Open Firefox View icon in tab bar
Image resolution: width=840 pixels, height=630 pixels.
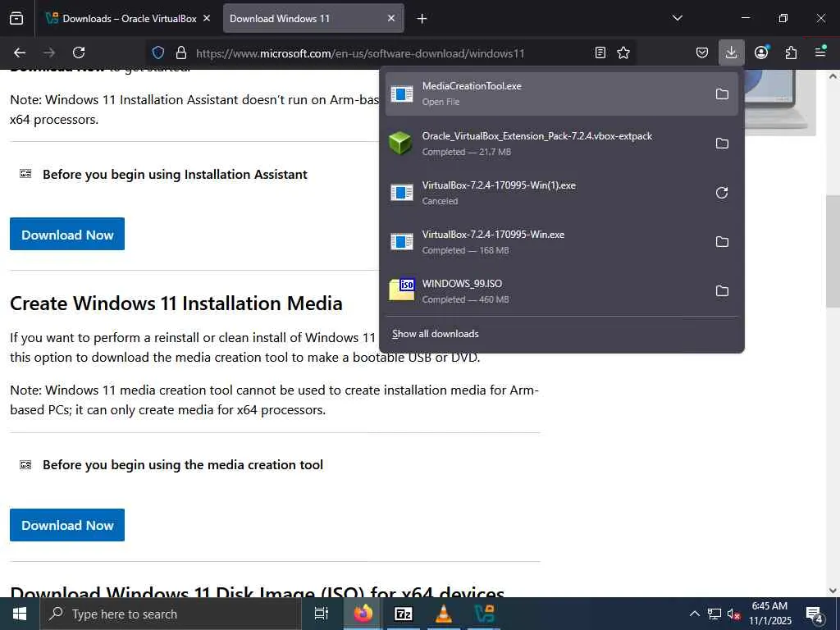16,18
